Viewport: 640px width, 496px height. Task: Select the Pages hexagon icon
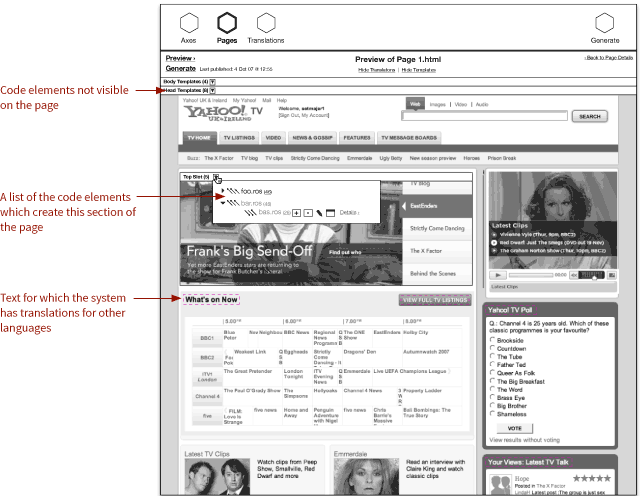[x=227, y=23]
